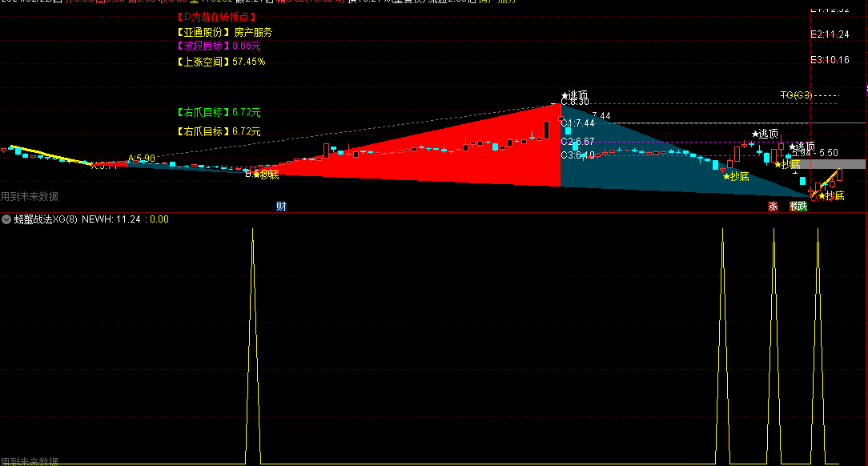Click the C1:7.44 level label
The height and width of the screenshot is (466, 868).
tap(578, 123)
